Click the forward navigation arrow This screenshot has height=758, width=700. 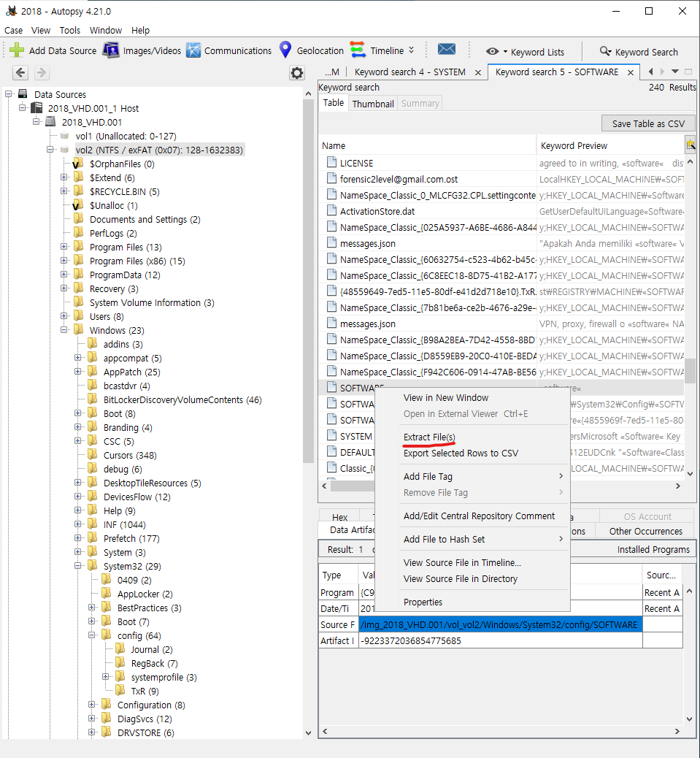pos(42,72)
